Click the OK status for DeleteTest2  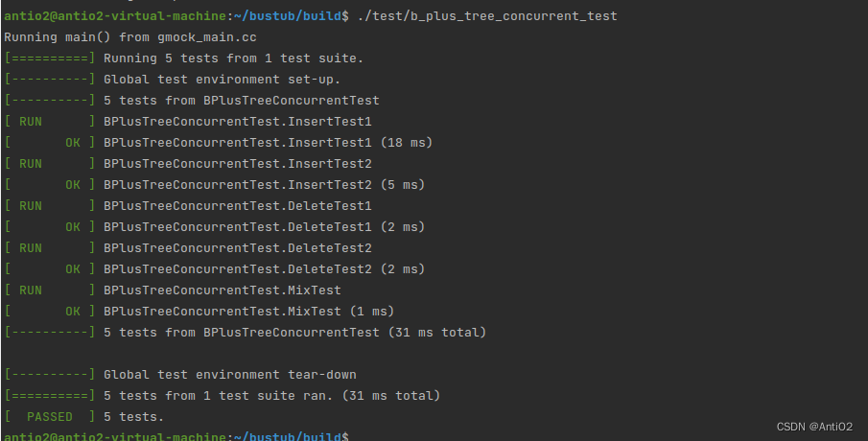[x=73, y=269]
